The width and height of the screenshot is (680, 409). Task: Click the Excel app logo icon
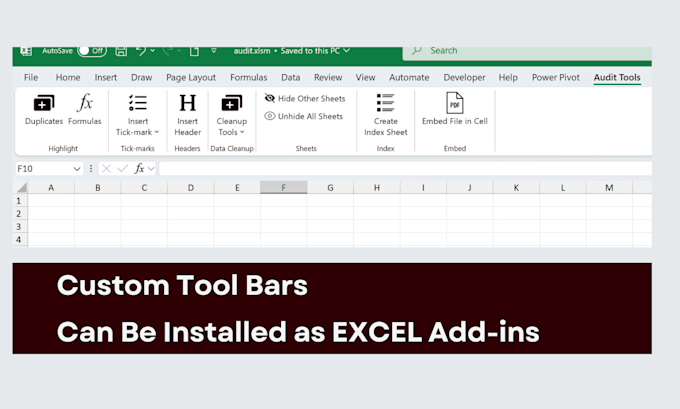[26, 51]
